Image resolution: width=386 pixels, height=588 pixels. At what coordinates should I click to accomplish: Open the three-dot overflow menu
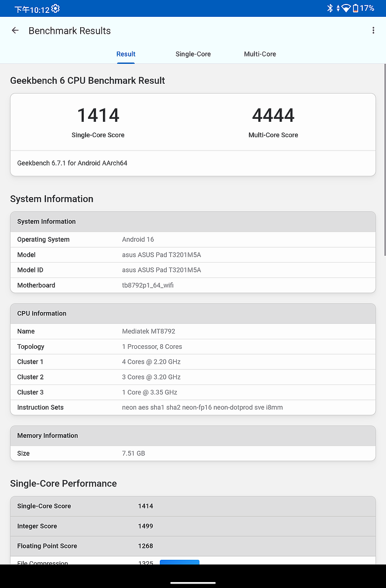tap(373, 31)
